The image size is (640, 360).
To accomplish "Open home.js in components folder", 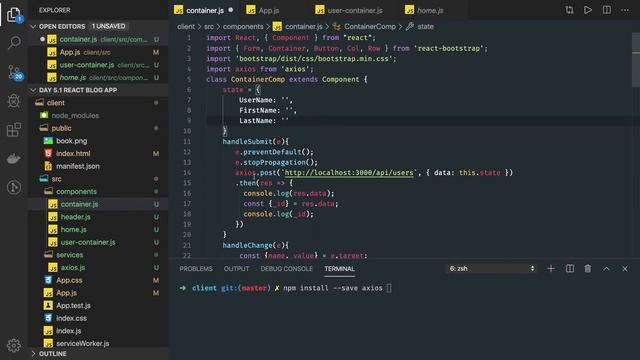I will point(73,229).
